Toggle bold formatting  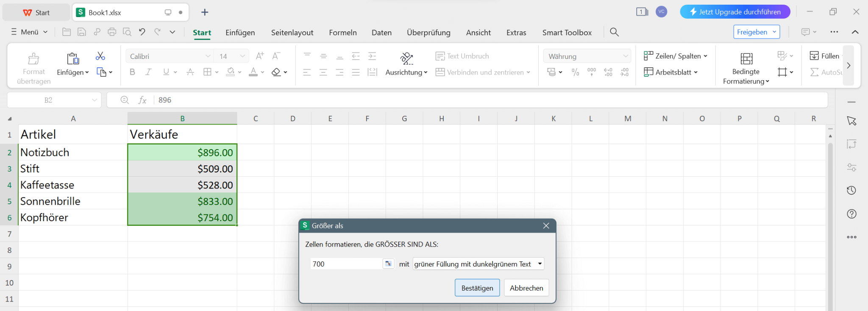(x=132, y=72)
